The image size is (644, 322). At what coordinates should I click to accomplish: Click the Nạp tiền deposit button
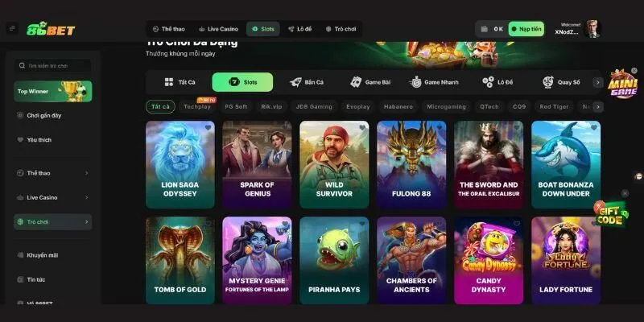click(x=526, y=29)
